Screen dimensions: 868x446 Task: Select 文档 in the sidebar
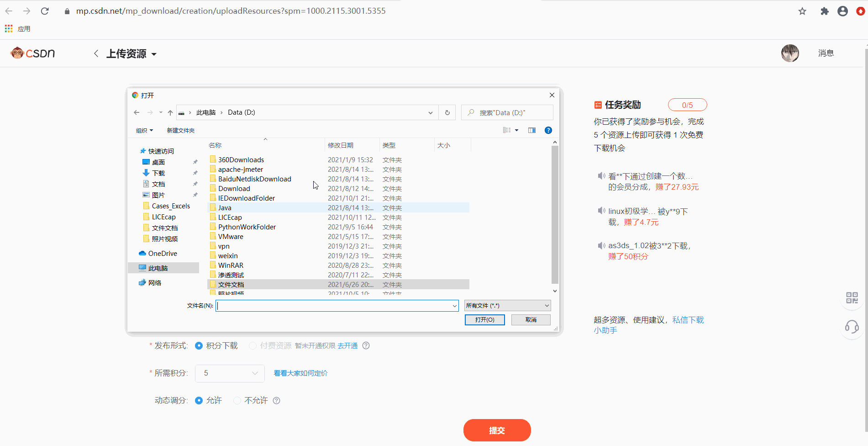[x=158, y=184]
